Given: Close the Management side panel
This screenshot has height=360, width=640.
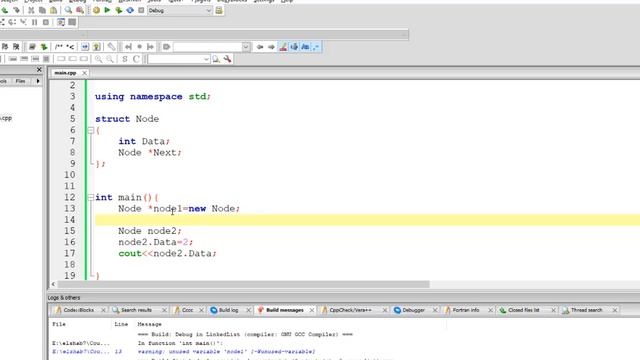Looking at the screenshot, I should (39, 70).
